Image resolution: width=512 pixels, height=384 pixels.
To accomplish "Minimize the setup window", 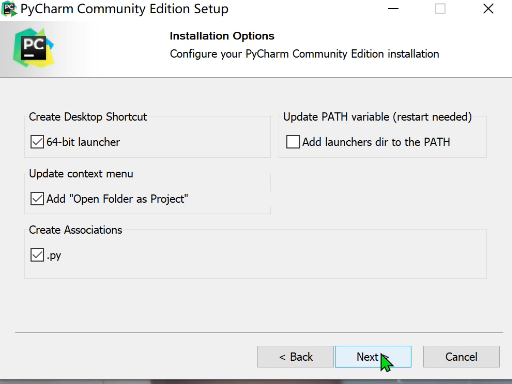I will (x=393, y=9).
